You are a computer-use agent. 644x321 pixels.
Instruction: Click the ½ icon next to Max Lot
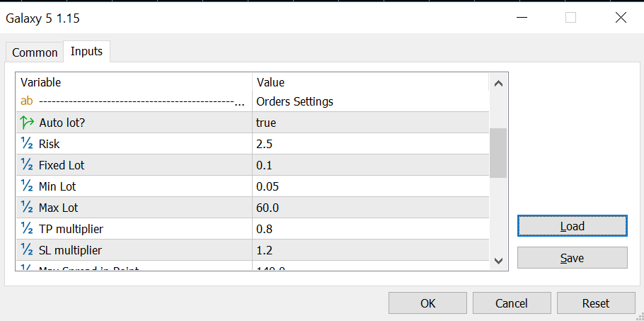27,208
